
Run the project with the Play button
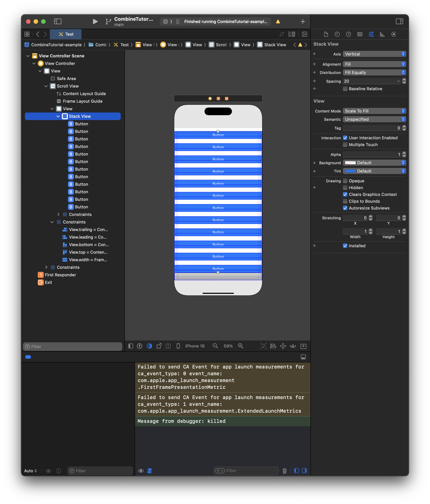coord(95,22)
